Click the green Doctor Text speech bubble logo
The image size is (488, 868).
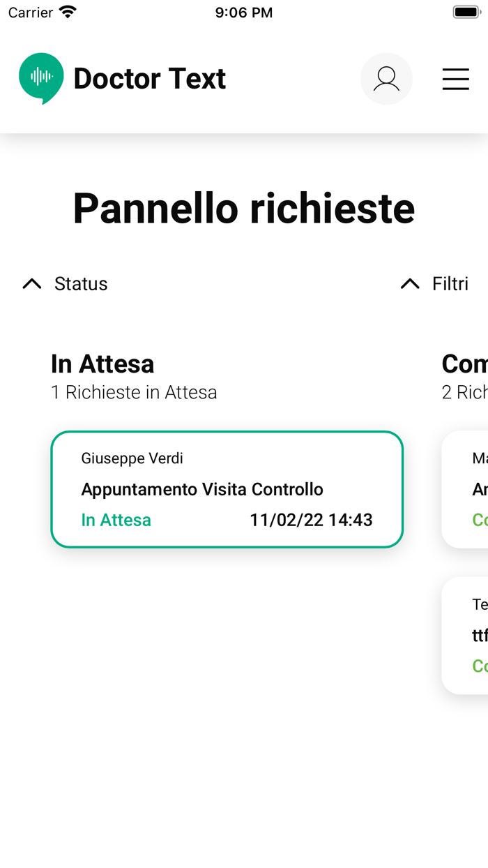pos(41,77)
